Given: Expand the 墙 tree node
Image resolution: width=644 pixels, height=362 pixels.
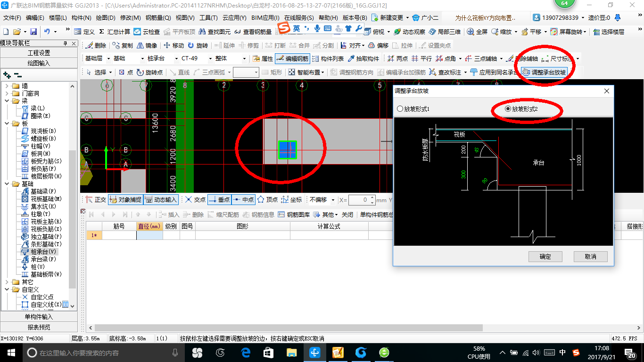Looking at the screenshot, I should pos(7,86).
